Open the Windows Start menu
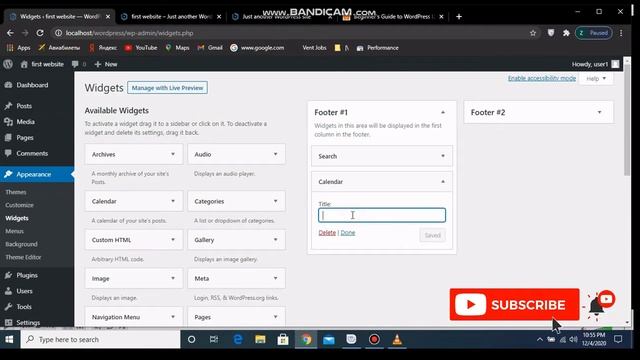This screenshot has height=360, width=640. click(9, 339)
